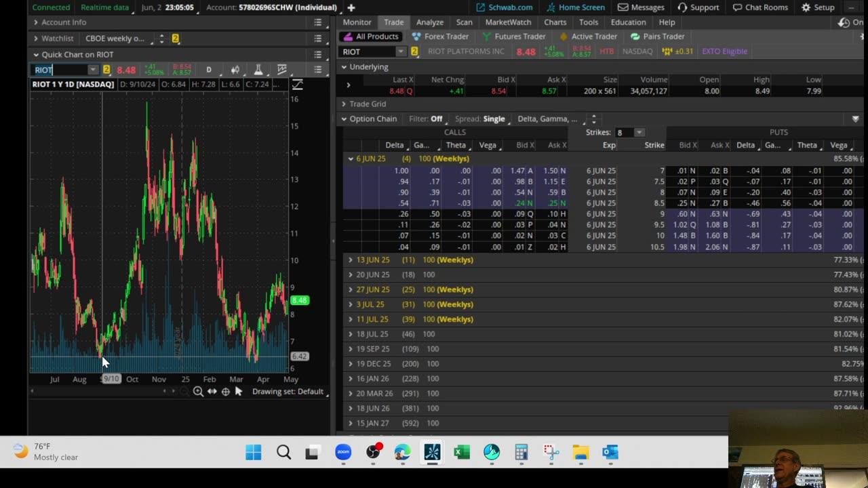Open the Forex Trader sub-tab
Viewport: 868px width, 488px height.
click(x=440, y=37)
